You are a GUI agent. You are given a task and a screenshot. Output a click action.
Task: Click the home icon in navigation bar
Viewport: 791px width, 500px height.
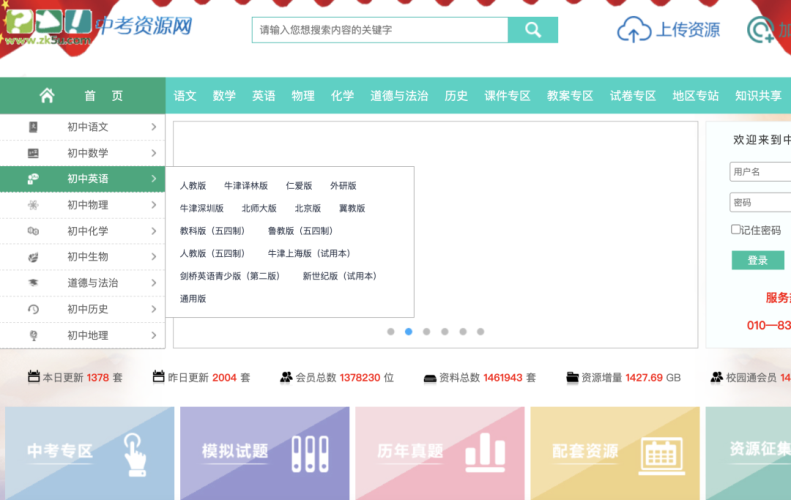tap(47, 96)
